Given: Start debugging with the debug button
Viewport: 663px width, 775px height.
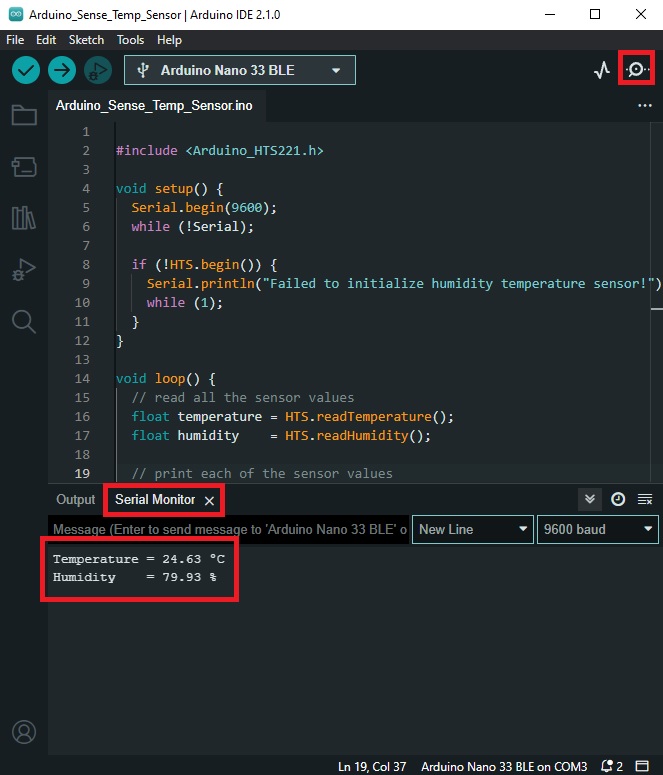Looking at the screenshot, I should point(97,70).
